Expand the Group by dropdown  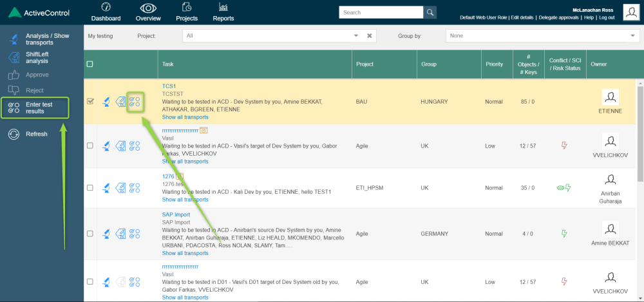(x=542, y=36)
